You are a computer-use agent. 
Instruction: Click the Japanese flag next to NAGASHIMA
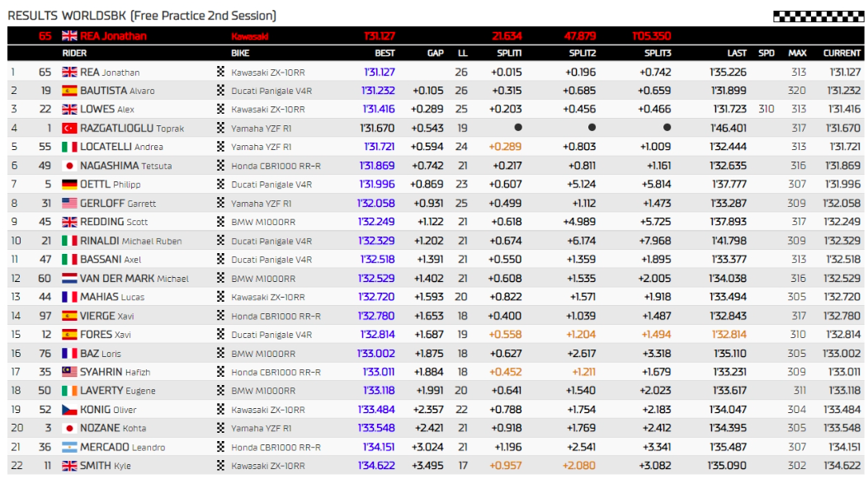69,166
